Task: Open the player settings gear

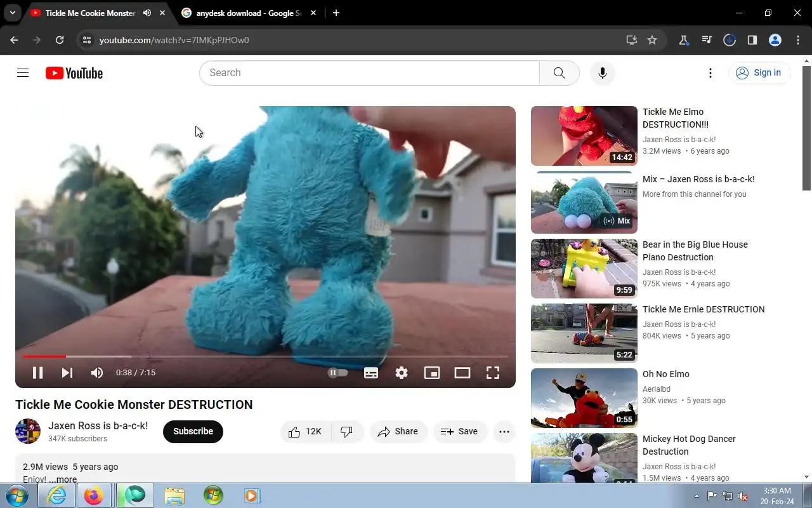Action: (x=402, y=373)
